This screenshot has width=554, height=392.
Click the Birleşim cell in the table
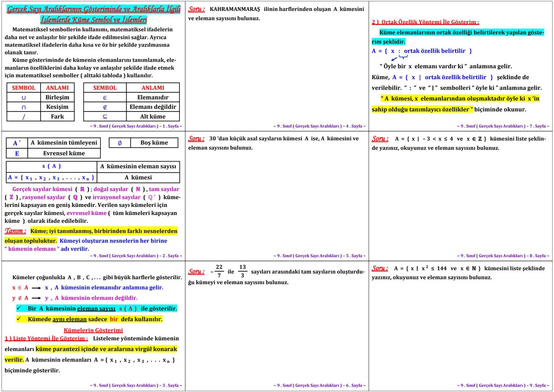click(x=57, y=97)
